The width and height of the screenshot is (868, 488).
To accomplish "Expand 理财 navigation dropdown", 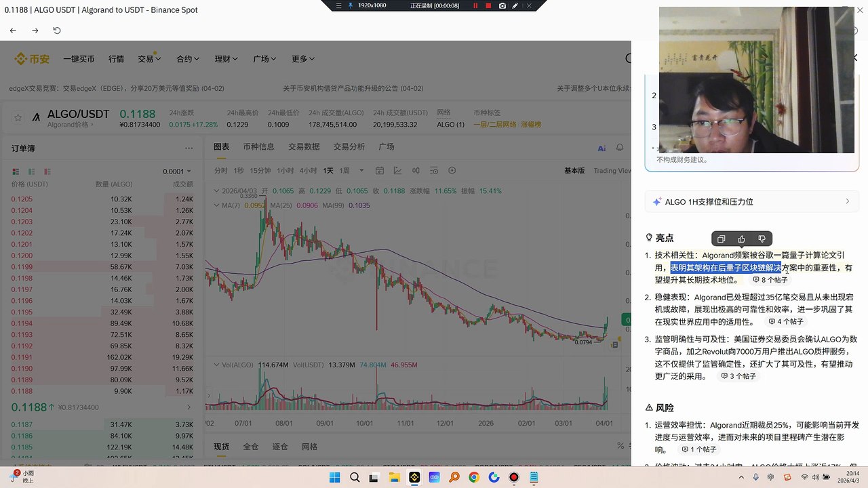I will (x=226, y=59).
